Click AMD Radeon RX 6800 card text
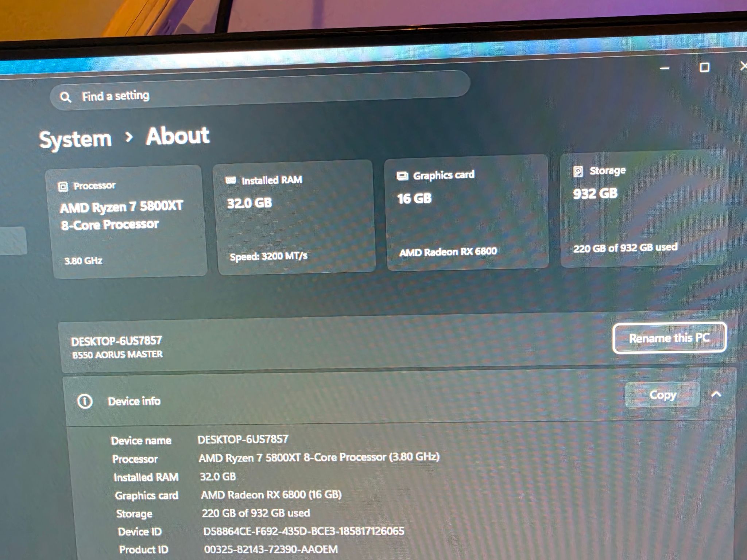This screenshot has height=560, width=747. (x=448, y=252)
